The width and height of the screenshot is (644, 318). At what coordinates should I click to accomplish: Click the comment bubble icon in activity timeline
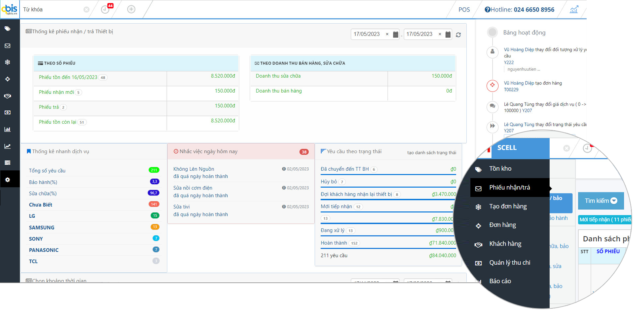tap(492, 106)
